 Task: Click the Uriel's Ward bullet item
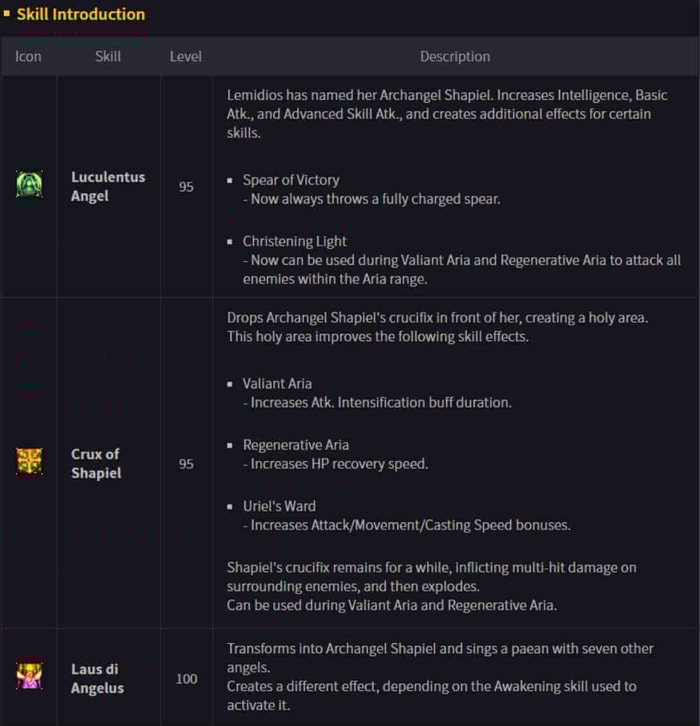[x=279, y=506]
